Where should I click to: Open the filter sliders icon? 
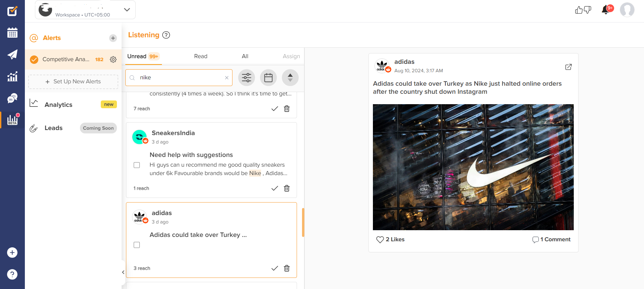tap(247, 78)
